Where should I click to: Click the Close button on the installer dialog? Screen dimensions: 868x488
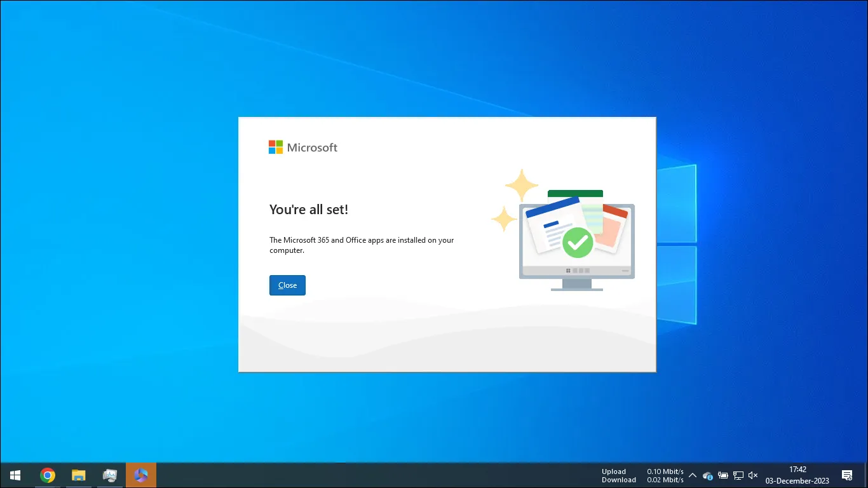[x=287, y=285]
